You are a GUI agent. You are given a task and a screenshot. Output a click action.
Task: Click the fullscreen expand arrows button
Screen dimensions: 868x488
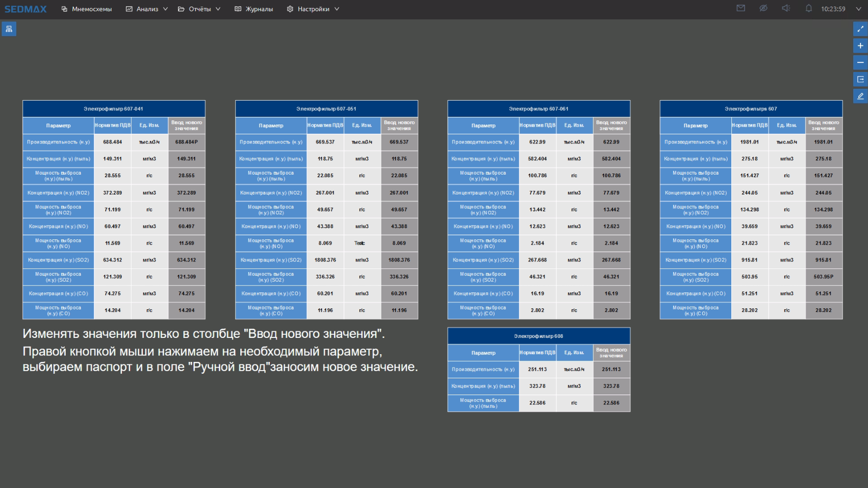click(860, 29)
